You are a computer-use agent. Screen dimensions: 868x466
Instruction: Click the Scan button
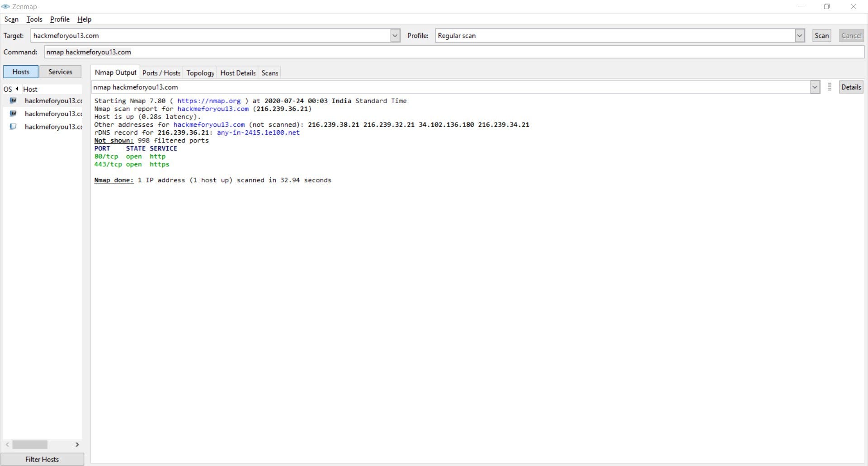click(x=821, y=35)
